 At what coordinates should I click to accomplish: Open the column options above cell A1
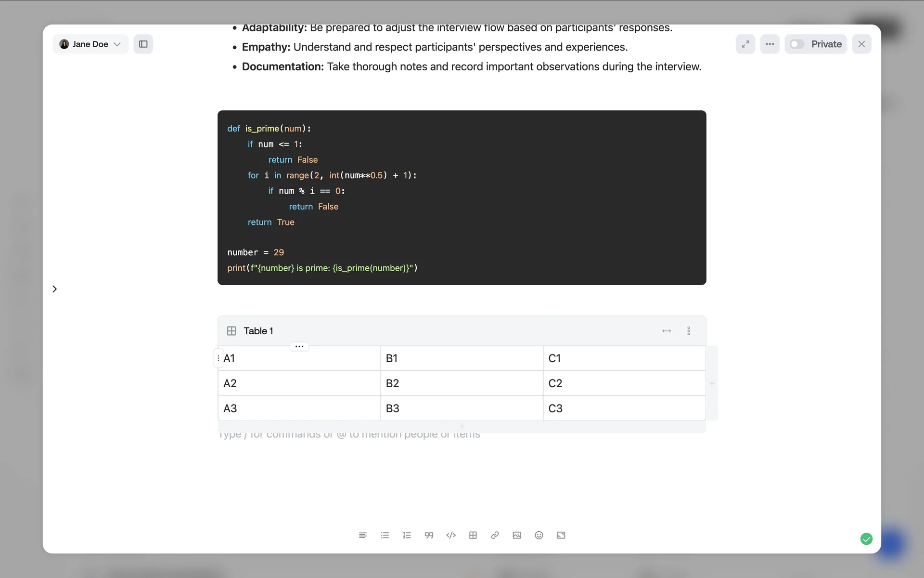(299, 346)
